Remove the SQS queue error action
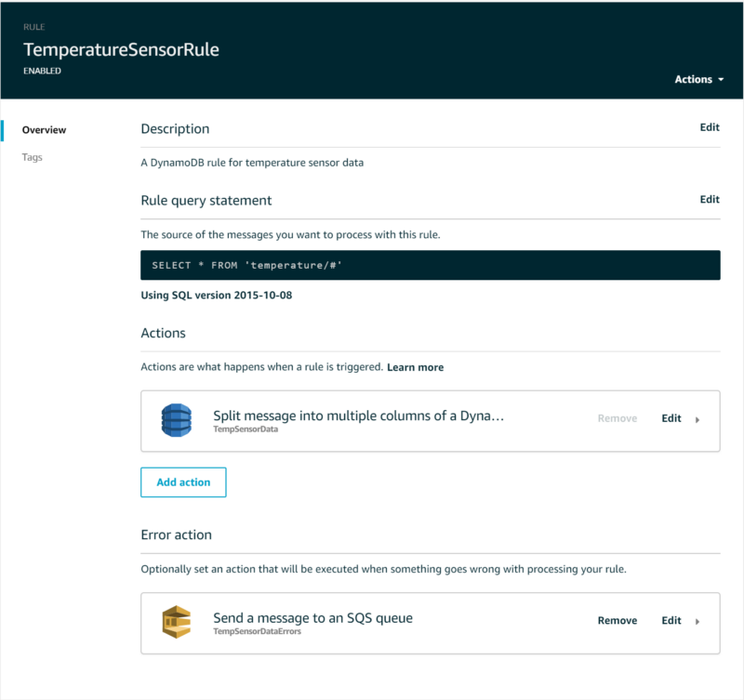744x700 pixels. click(x=617, y=620)
